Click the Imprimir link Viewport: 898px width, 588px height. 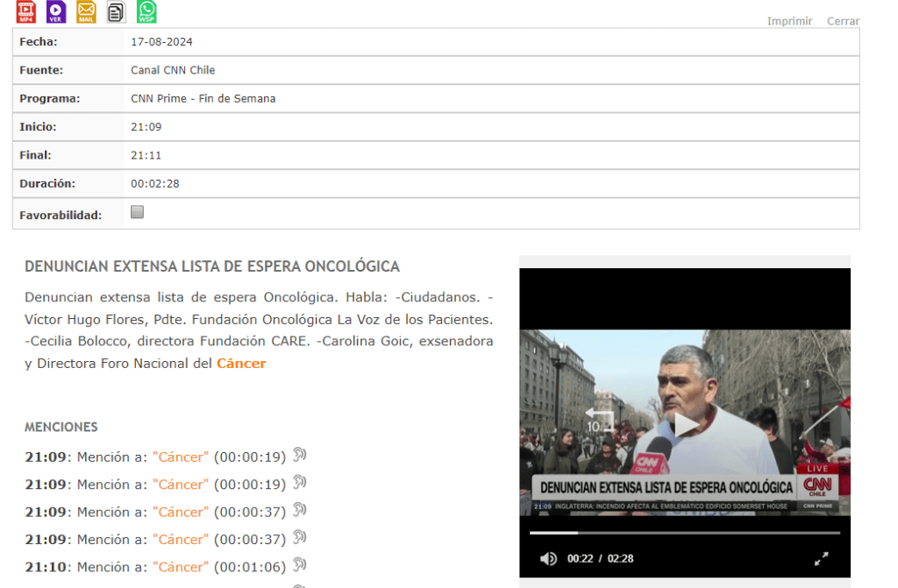790,21
